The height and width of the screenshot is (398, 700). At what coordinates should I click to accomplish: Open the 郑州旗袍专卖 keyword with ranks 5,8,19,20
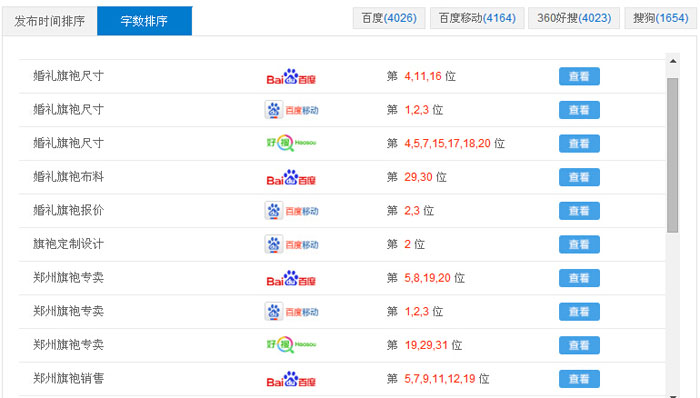point(68,278)
